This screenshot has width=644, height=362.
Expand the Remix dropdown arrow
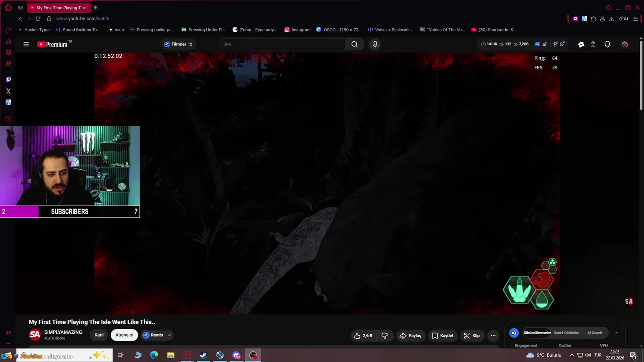pyautogui.click(x=169, y=335)
